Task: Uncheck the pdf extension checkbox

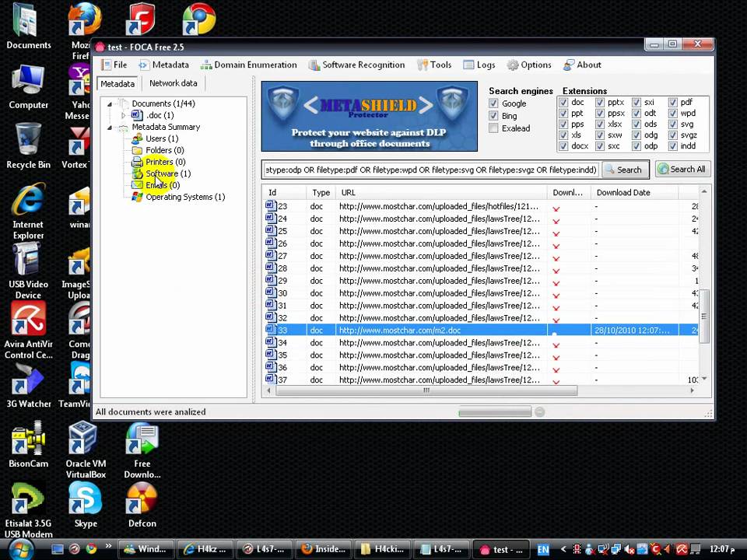Action: point(672,103)
